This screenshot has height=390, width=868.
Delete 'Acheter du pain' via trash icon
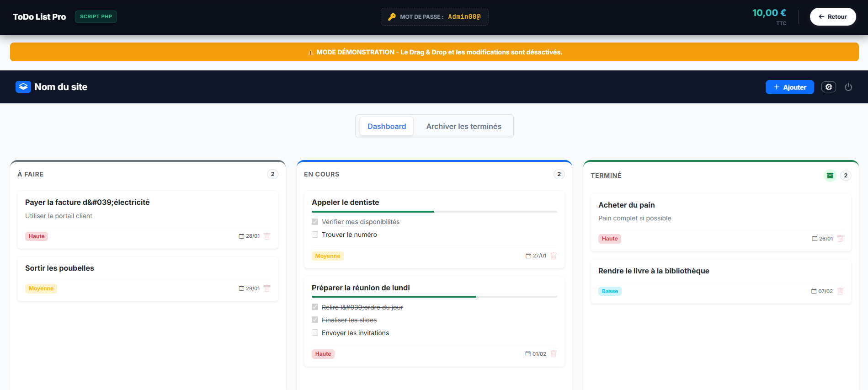[840, 239]
